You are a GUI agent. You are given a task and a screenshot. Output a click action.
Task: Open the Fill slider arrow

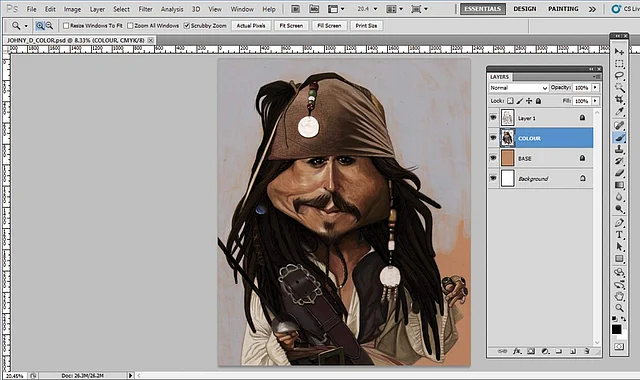pyautogui.click(x=596, y=101)
